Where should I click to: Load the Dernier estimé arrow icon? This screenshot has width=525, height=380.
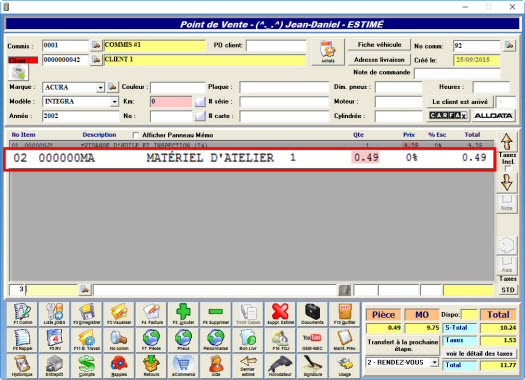[x=248, y=366]
